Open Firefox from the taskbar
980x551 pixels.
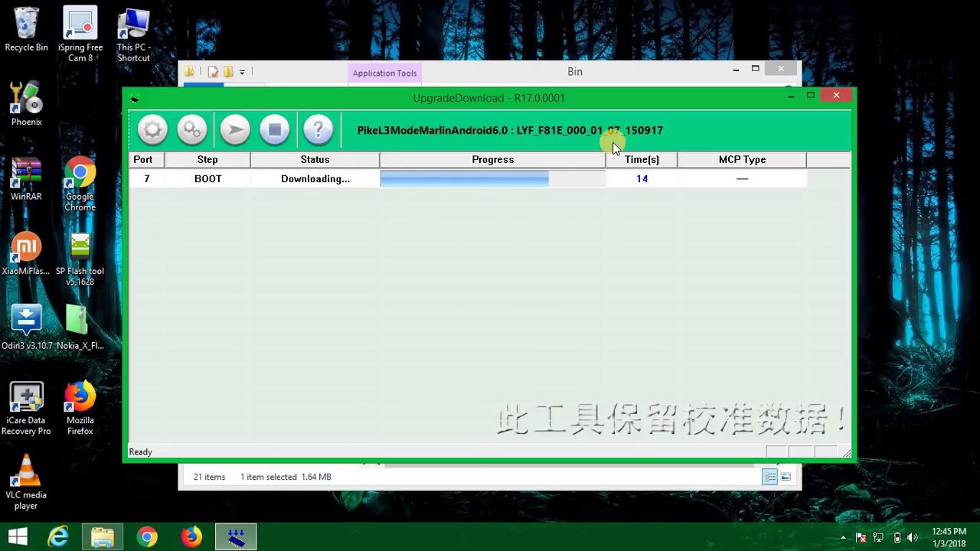point(191,537)
